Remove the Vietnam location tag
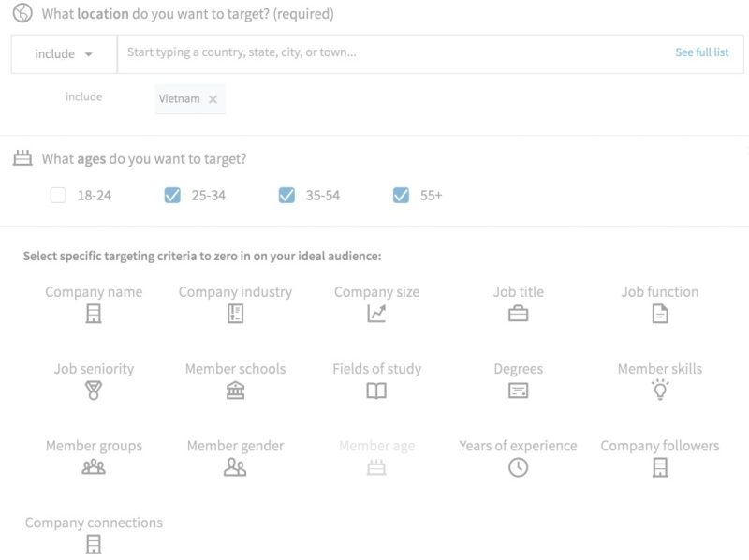Image resolution: width=749 pixels, height=560 pixels. click(213, 99)
